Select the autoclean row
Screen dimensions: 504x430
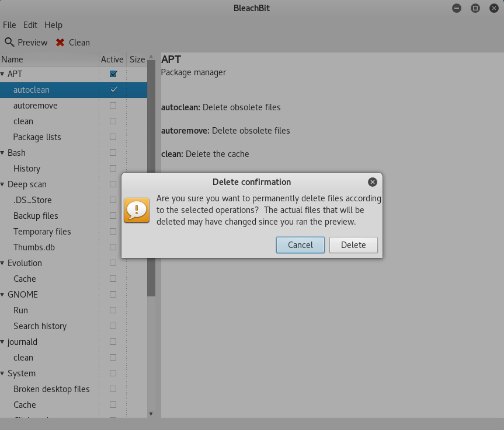(x=74, y=90)
